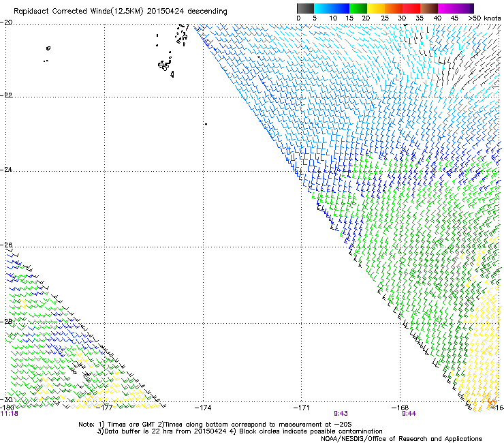Viewport: 504px width, 443px height.
Task: Click the orange 25-30 knots color swatch
Action: click(394, 8)
